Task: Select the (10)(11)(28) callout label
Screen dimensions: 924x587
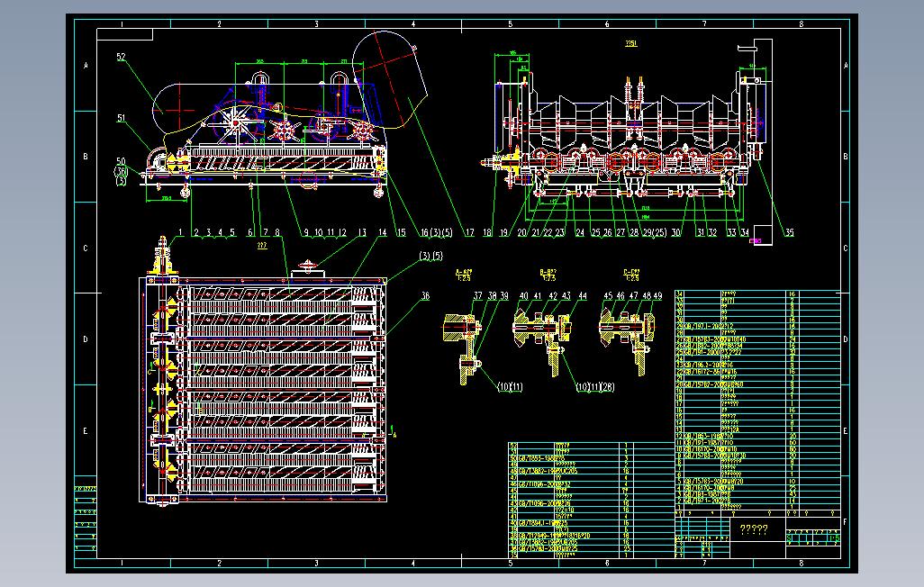Action: coord(595,387)
